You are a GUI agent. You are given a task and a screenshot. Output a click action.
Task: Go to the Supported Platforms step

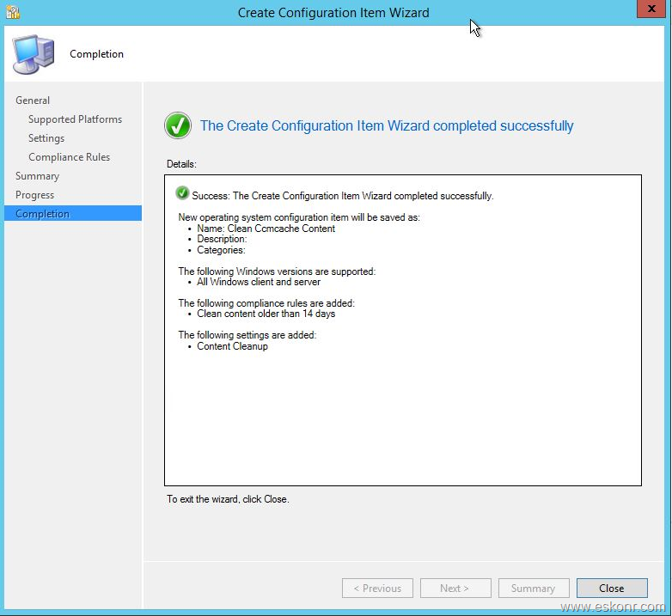pos(75,119)
